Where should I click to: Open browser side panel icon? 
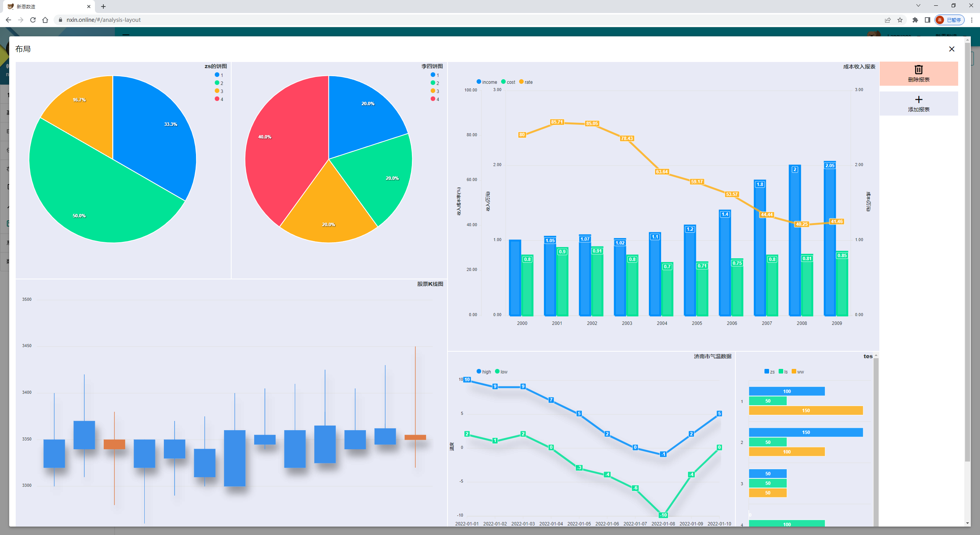pos(927,20)
